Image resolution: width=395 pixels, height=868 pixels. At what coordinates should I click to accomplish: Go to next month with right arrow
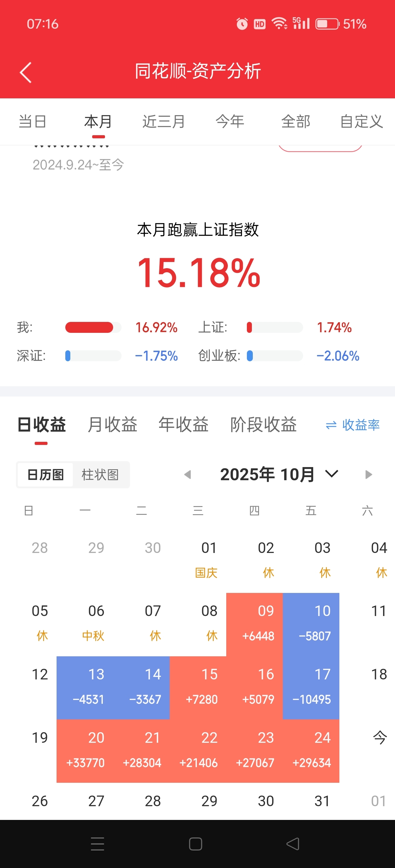click(368, 475)
